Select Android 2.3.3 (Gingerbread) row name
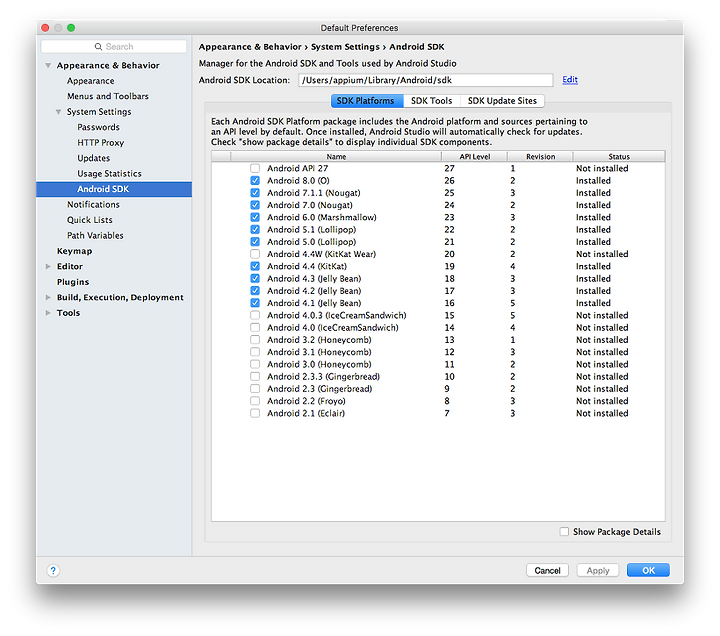Image resolution: width=720 pixels, height=636 pixels. (323, 377)
